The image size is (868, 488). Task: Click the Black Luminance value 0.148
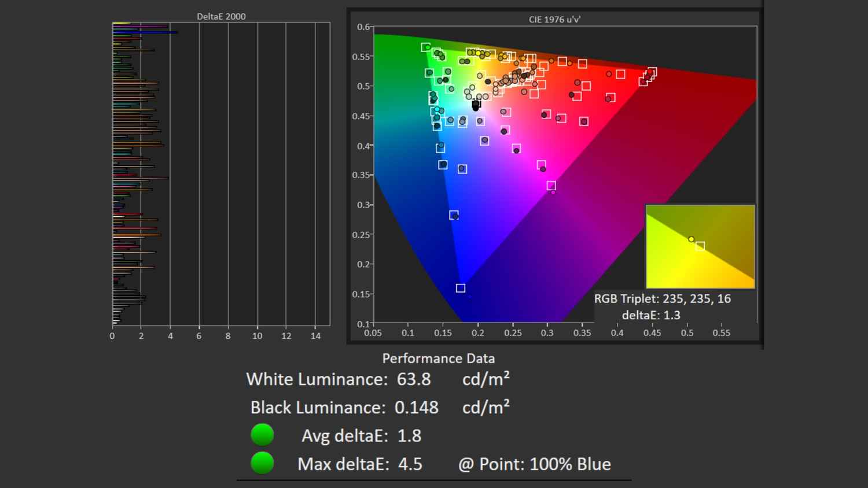click(x=416, y=408)
